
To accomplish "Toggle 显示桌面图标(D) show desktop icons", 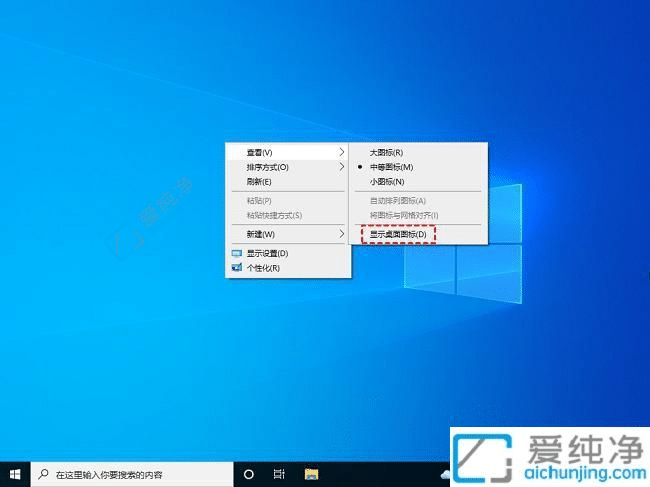I will pos(418,234).
